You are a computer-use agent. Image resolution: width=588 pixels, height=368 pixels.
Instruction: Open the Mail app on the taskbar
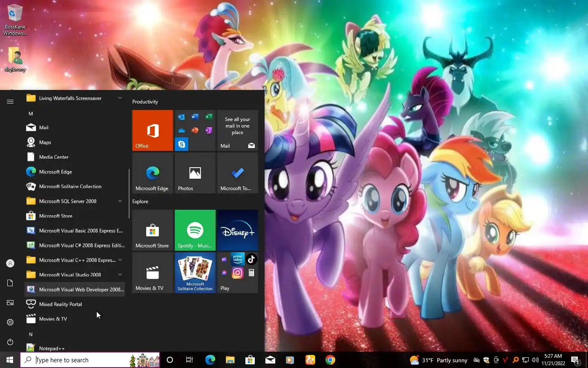[x=270, y=360]
